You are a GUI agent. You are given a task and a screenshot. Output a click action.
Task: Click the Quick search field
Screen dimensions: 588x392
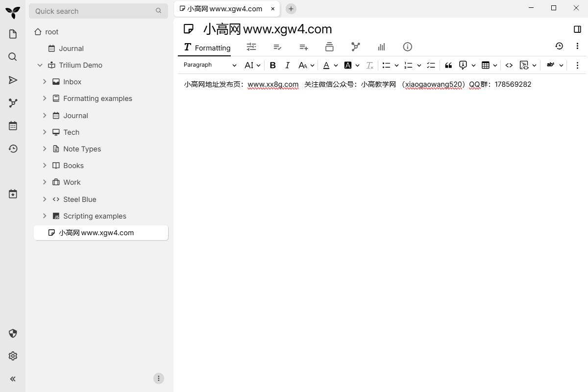click(98, 11)
